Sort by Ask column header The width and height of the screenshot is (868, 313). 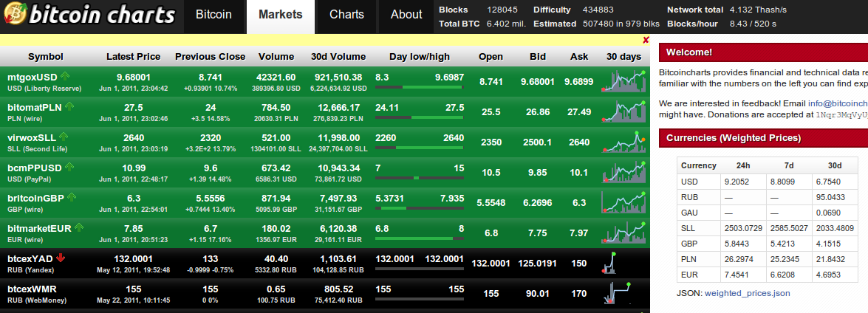tap(579, 56)
